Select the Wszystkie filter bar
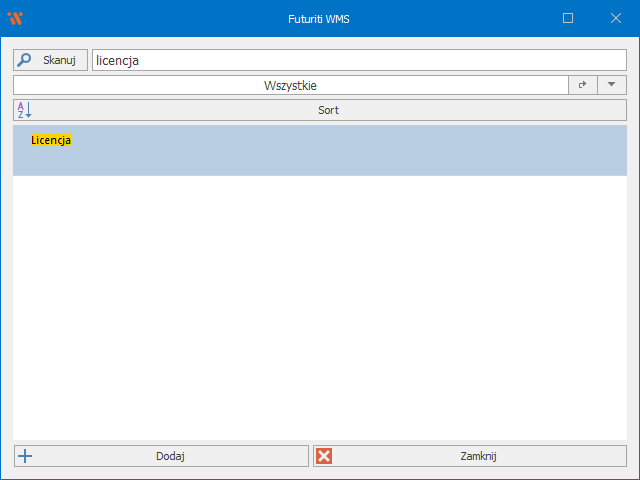This screenshot has width=640, height=480. pyautogui.click(x=290, y=86)
